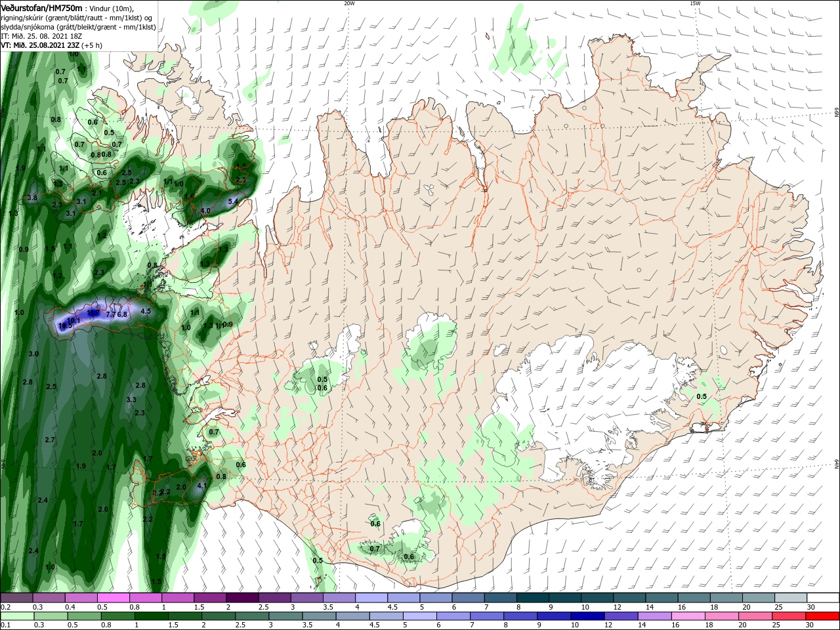Select the IT initial time 18Z line
840x630 pixels.
pyautogui.click(x=41, y=36)
